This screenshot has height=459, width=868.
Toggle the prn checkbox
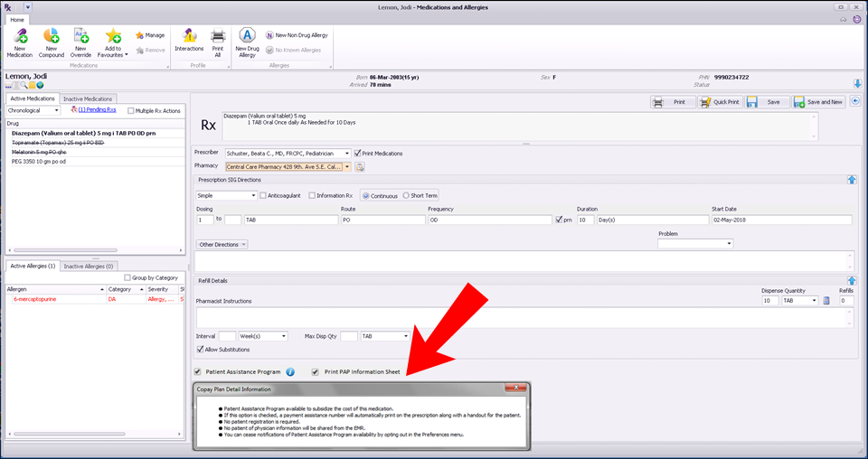[559, 220]
